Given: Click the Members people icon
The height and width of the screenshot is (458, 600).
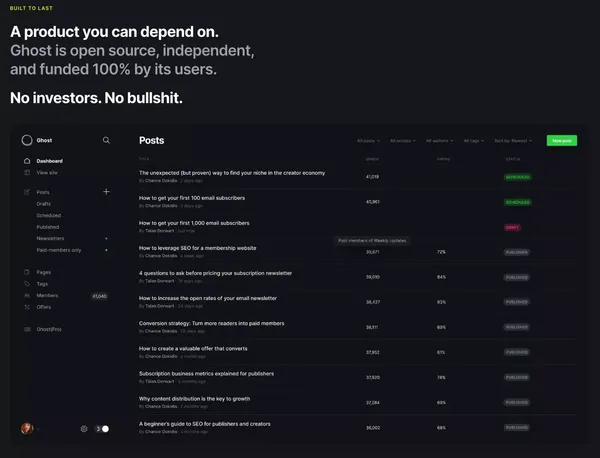Looking at the screenshot, I should (27, 295).
